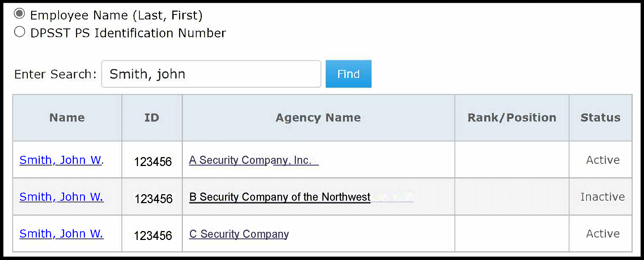Click the Active status for A Security Company

603,160
